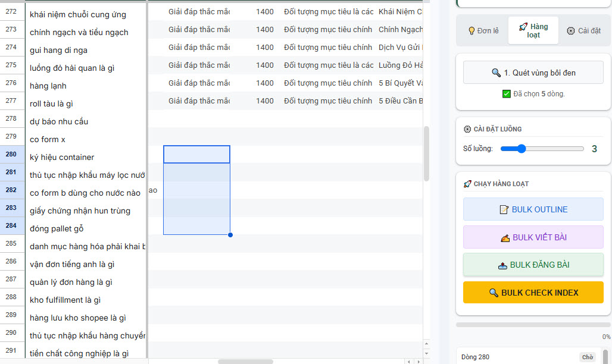612x364 pixels.
Task: Click the lightbulb icon on Đơn lẻ tab
Action: (472, 31)
